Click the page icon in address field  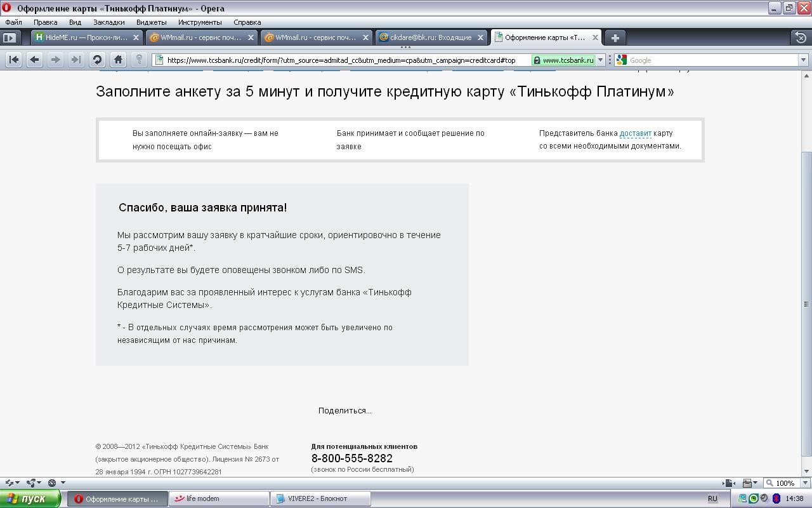[159, 60]
